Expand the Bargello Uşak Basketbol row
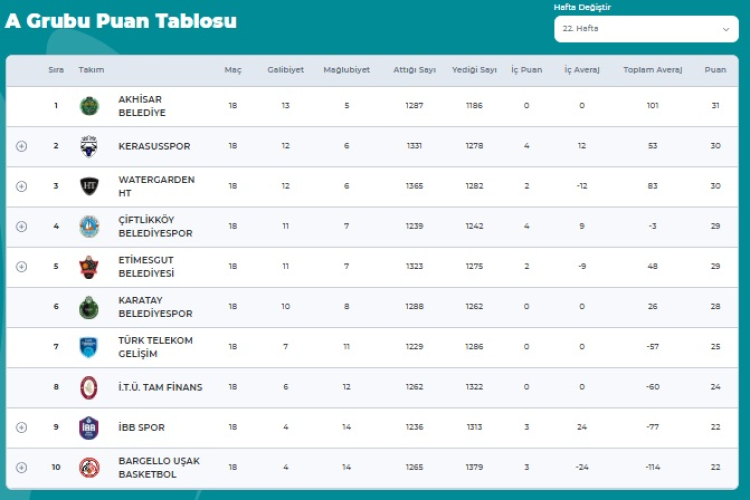750x500 pixels. [21, 467]
